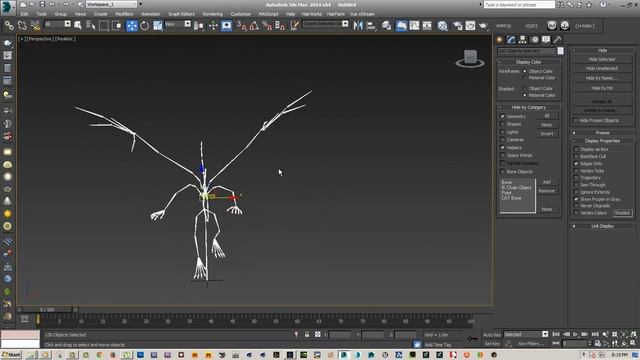
Task: Activate the Select and Rotate tool
Action: click(144, 26)
